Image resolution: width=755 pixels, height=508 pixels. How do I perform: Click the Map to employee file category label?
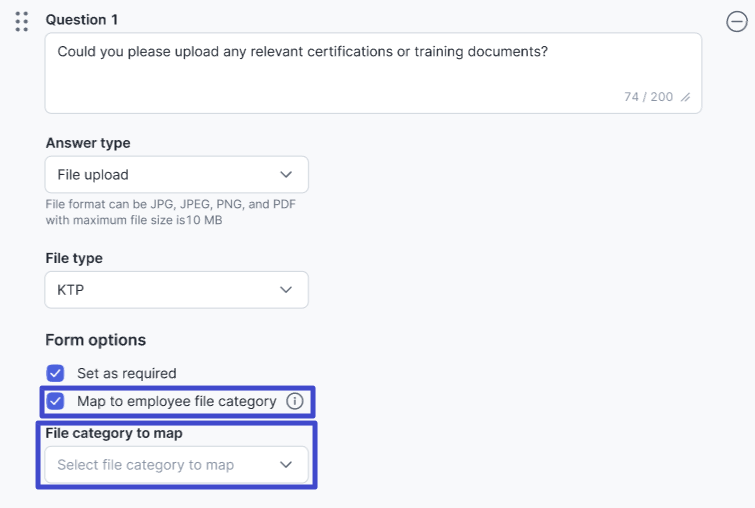point(177,401)
